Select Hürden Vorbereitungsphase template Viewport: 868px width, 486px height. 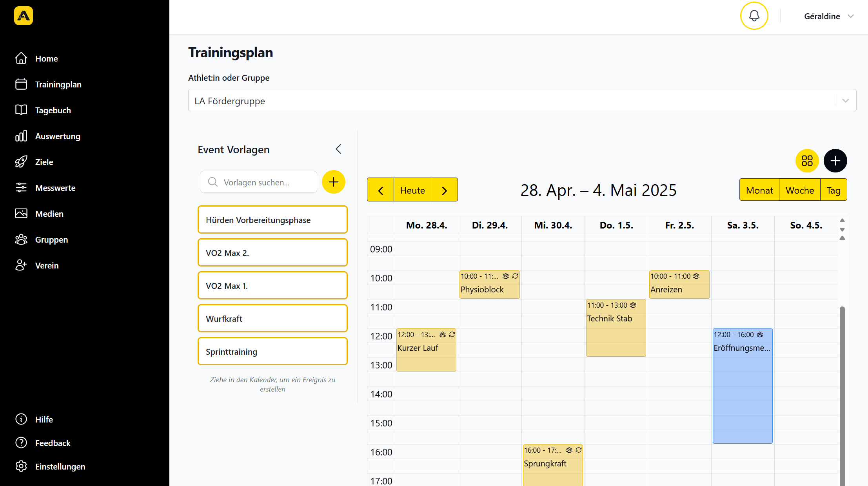[x=272, y=219]
